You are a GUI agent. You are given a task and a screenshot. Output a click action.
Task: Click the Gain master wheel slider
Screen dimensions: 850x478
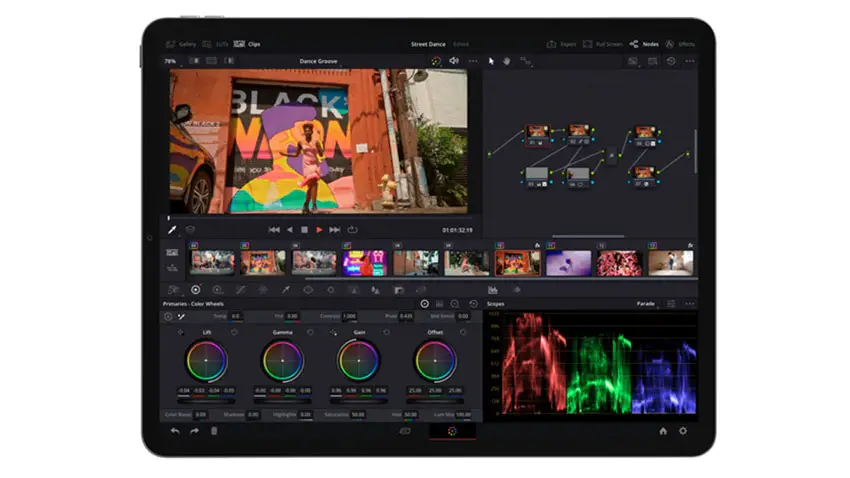pos(358,402)
